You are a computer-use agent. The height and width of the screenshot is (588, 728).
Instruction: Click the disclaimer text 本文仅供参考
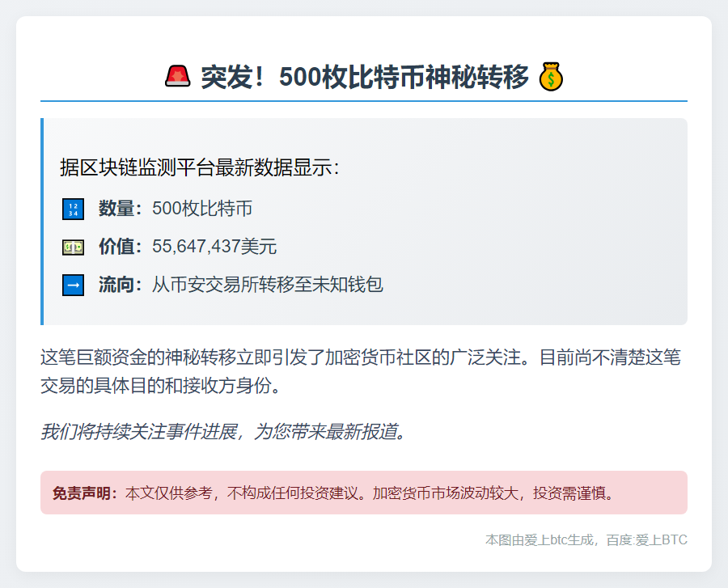368,493
